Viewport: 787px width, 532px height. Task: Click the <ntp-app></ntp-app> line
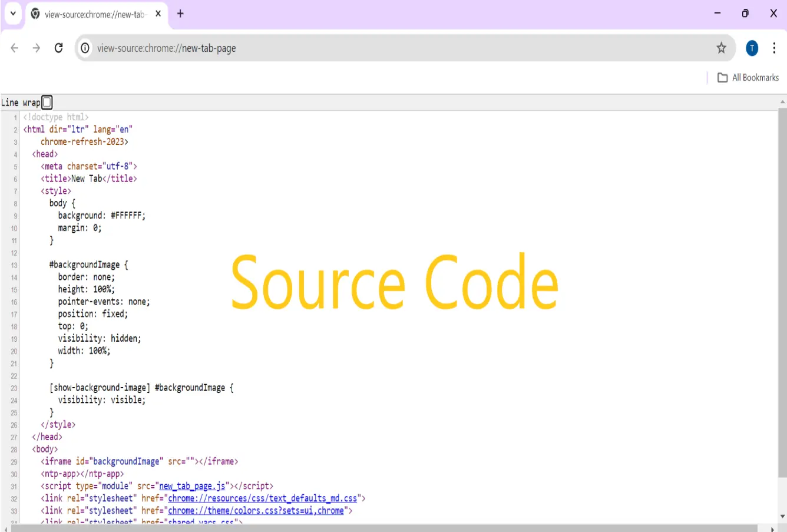point(82,474)
